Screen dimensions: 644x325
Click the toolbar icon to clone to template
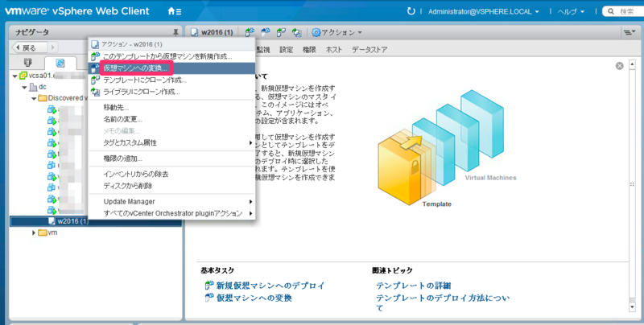(281, 32)
